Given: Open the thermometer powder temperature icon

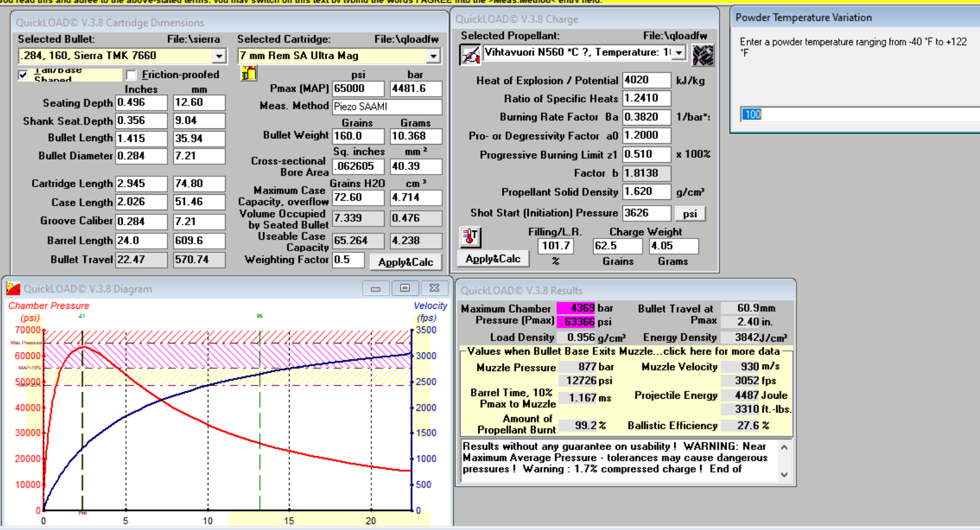Looking at the screenshot, I should [x=470, y=236].
